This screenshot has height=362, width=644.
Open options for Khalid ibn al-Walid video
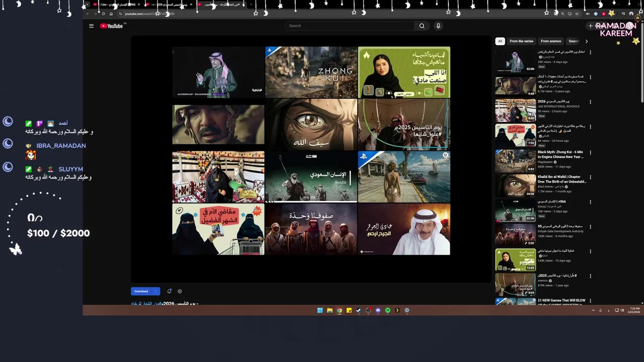point(590,177)
